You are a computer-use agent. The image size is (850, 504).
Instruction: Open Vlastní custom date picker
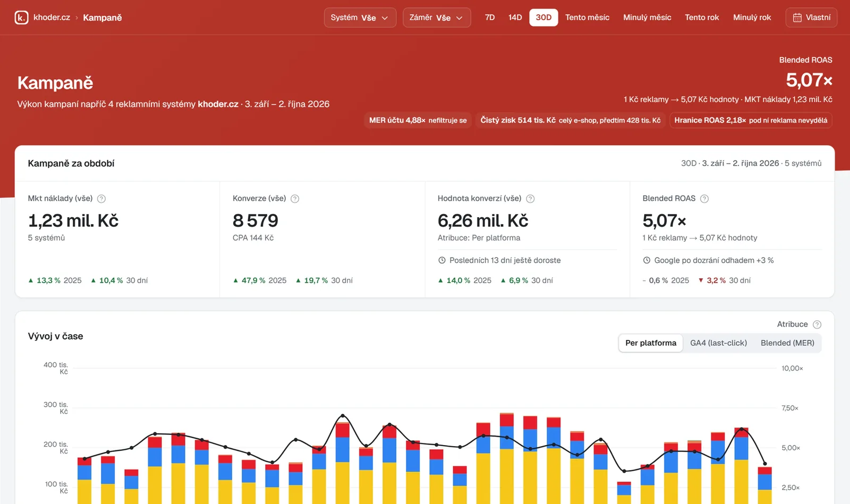pos(811,18)
